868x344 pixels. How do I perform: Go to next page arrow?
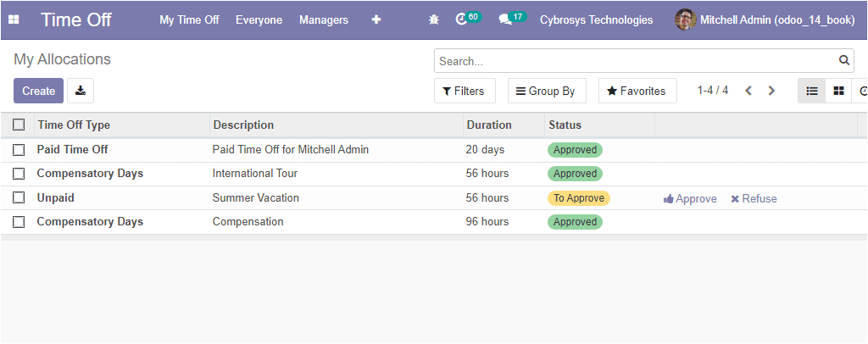coord(771,91)
